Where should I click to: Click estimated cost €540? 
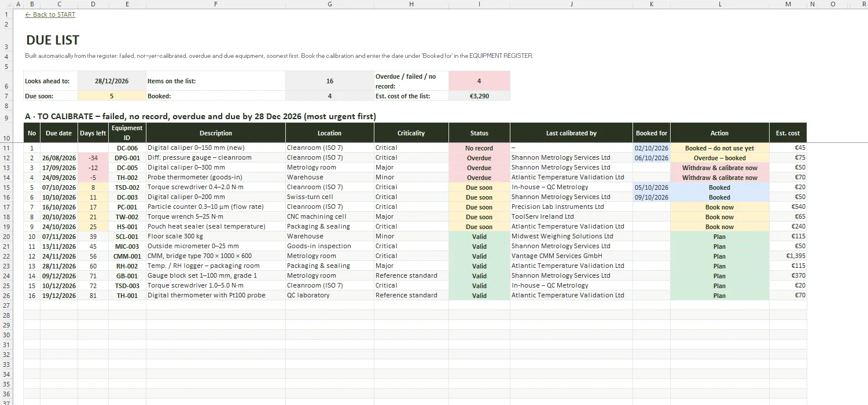click(x=788, y=207)
